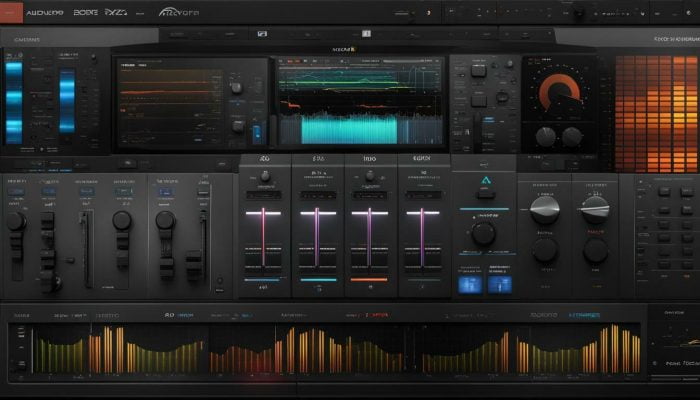
Task: Toggle the leftmost small blue button lower-left panel
Action: click(16, 192)
